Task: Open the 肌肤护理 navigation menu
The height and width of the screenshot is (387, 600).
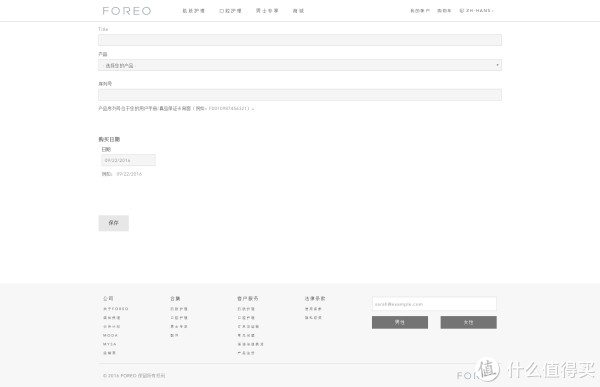Action: pyautogui.click(x=194, y=11)
